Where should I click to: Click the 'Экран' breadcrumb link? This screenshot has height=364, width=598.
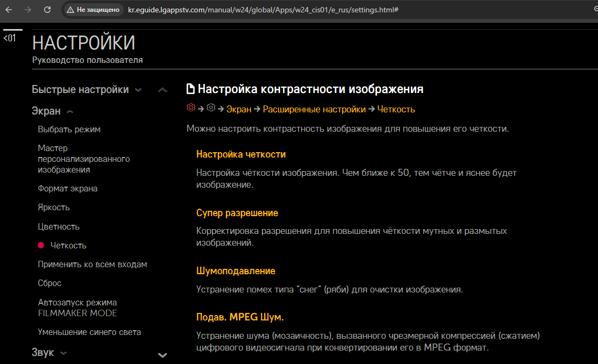tap(239, 109)
